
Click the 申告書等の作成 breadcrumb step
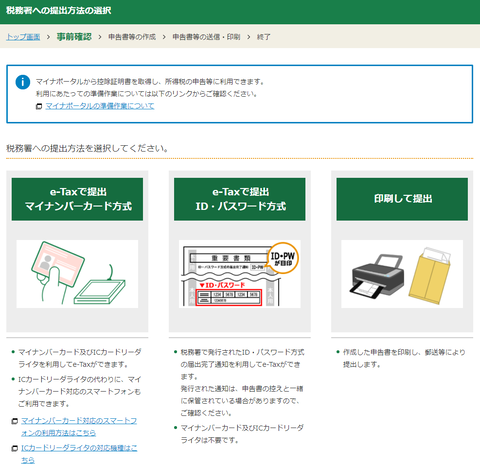pos(132,37)
